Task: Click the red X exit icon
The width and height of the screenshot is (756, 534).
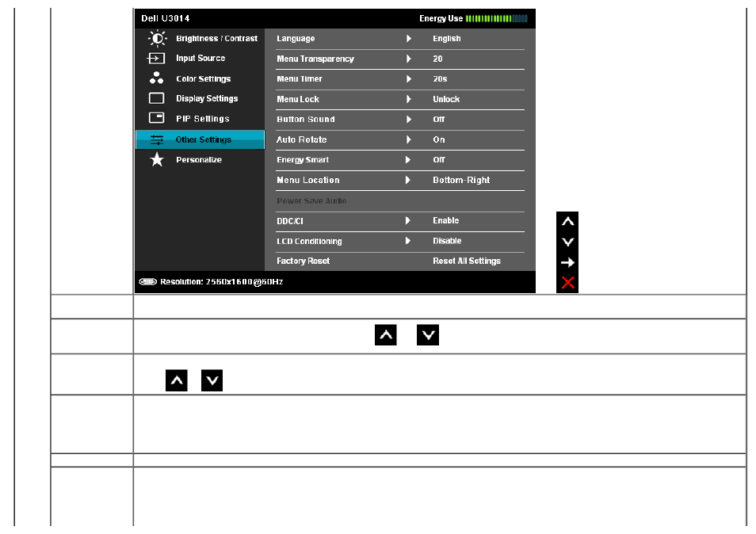Action: pyautogui.click(x=567, y=283)
